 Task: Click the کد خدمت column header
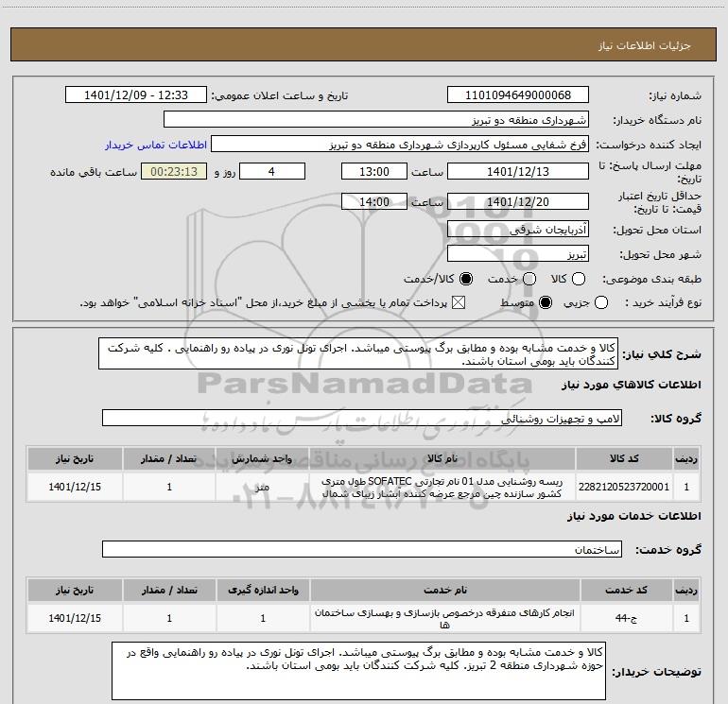(626, 590)
